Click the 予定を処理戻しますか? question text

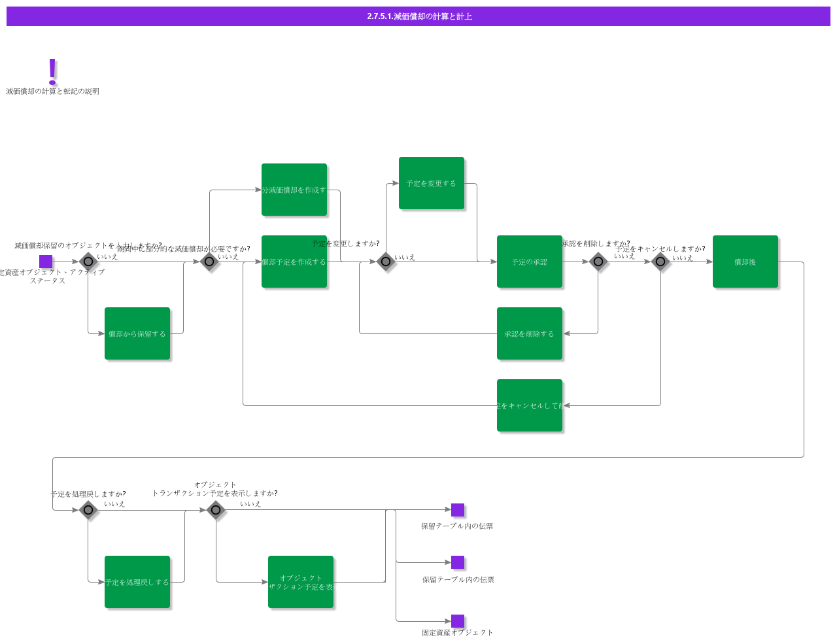[88, 494]
